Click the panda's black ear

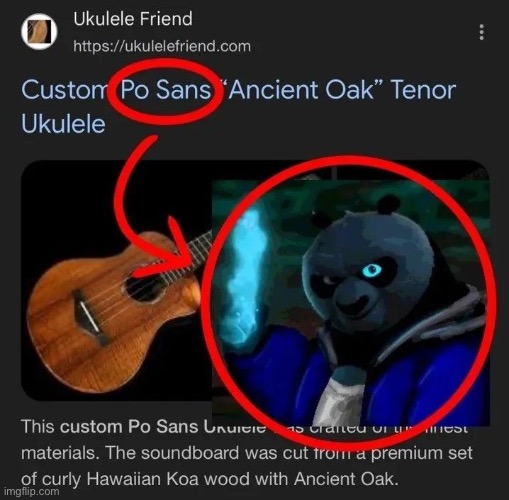point(388,204)
